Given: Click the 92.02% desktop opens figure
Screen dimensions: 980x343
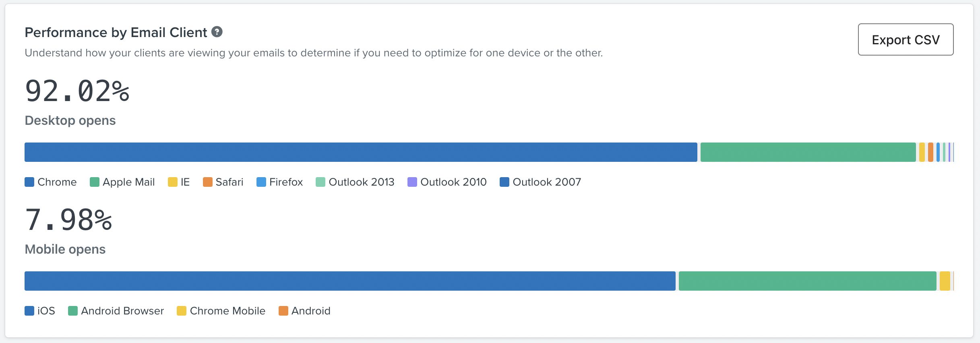Looking at the screenshot, I should tap(76, 93).
